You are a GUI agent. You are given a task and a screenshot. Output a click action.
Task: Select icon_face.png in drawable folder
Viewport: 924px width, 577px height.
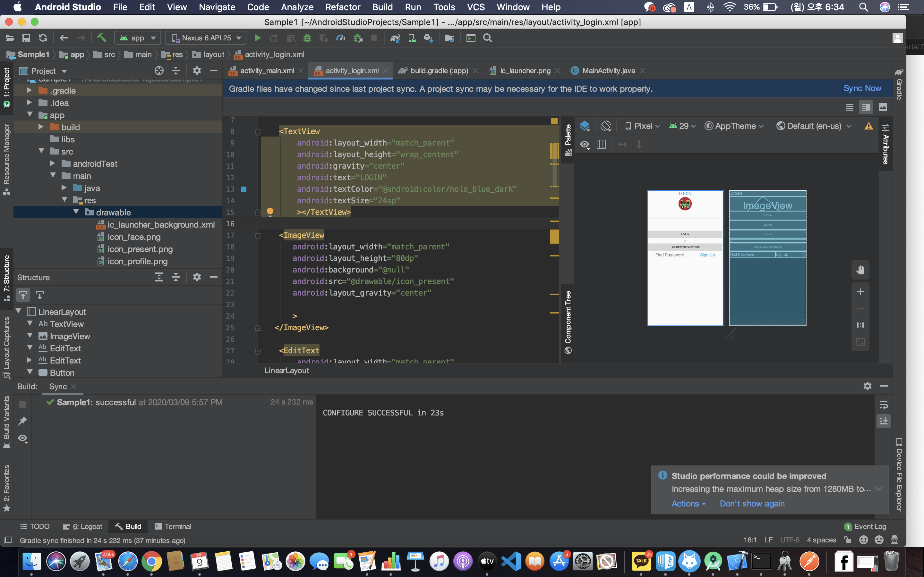[x=134, y=237]
